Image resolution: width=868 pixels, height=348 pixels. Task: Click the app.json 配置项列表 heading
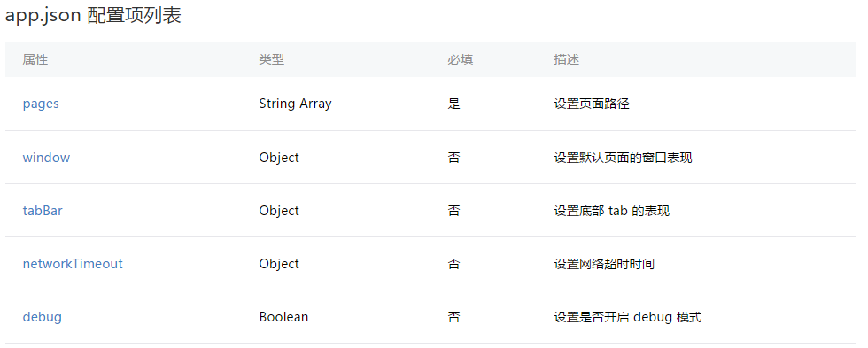click(93, 15)
